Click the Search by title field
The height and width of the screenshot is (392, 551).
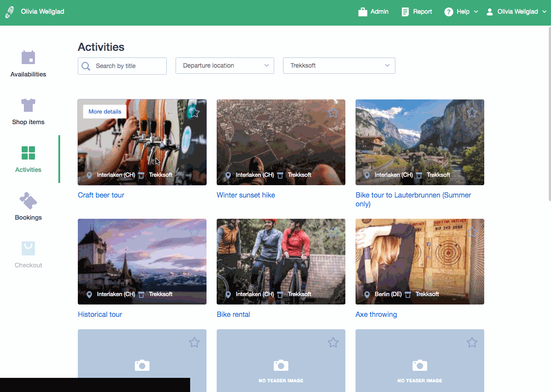128,66
